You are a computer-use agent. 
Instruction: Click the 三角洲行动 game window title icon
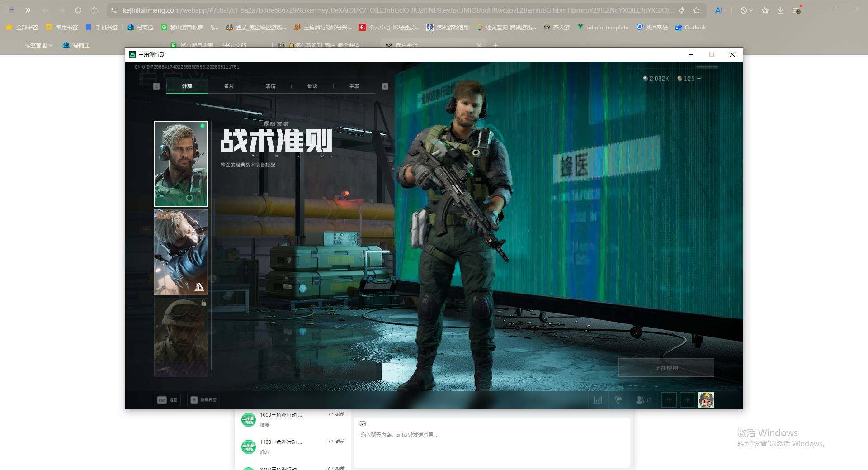tap(132, 54)
